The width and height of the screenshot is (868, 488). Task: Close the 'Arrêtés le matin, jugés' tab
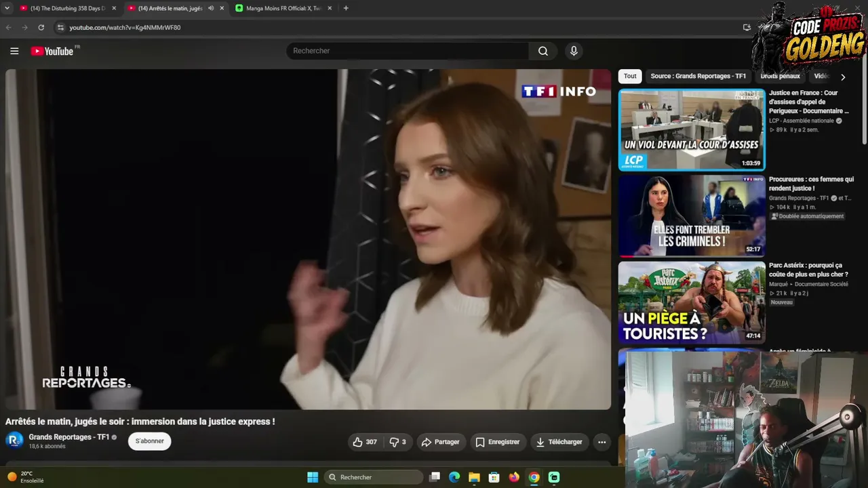coord(222,8)
